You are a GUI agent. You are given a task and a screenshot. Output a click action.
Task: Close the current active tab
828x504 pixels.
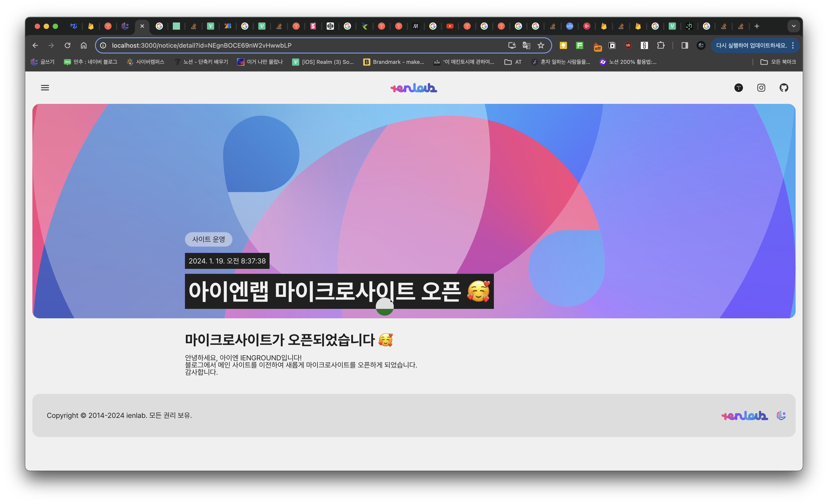coord(142,26)
